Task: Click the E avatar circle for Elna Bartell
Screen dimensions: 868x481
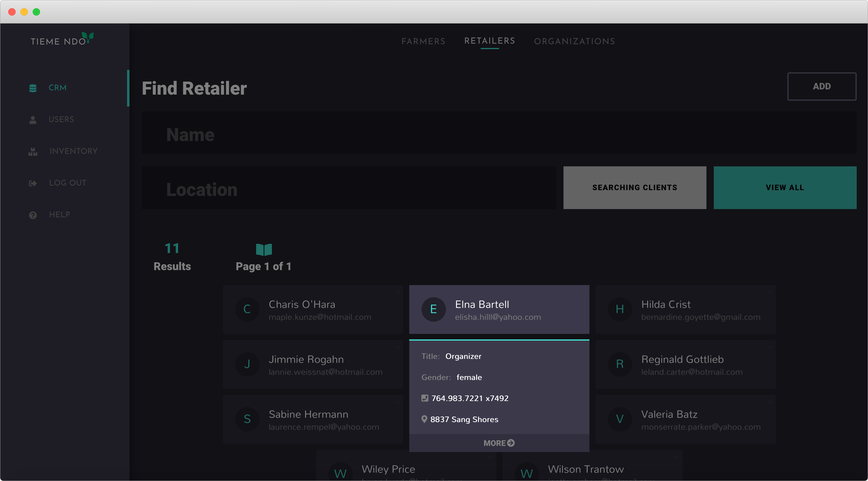Action: click(433, 309)
